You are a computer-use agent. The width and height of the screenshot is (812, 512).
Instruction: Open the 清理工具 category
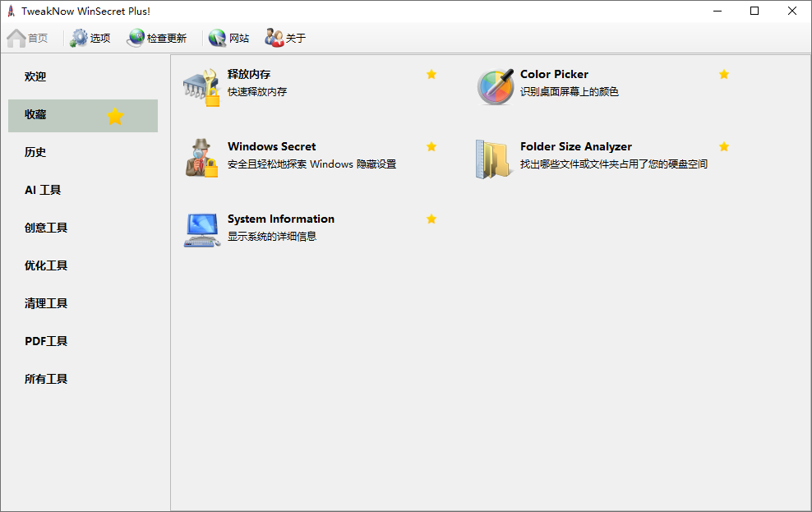pyautogui.click(x=83, y=303)
